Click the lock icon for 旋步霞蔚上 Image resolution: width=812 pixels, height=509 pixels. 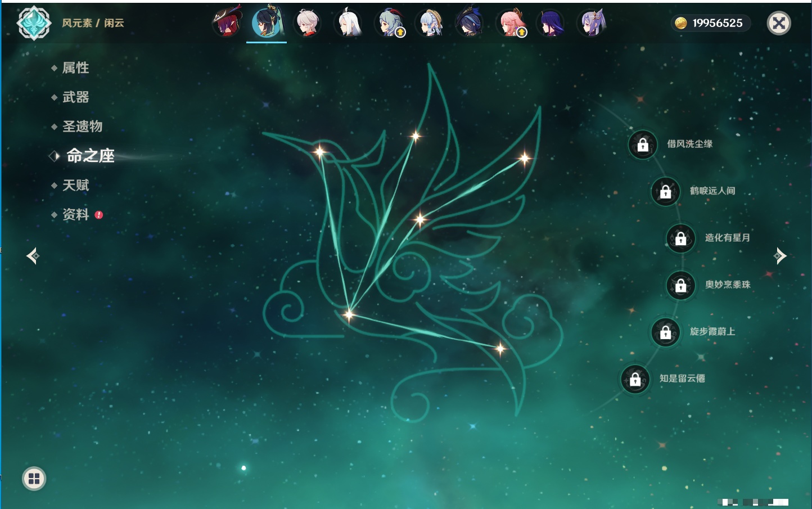click(x=666, y=332)
